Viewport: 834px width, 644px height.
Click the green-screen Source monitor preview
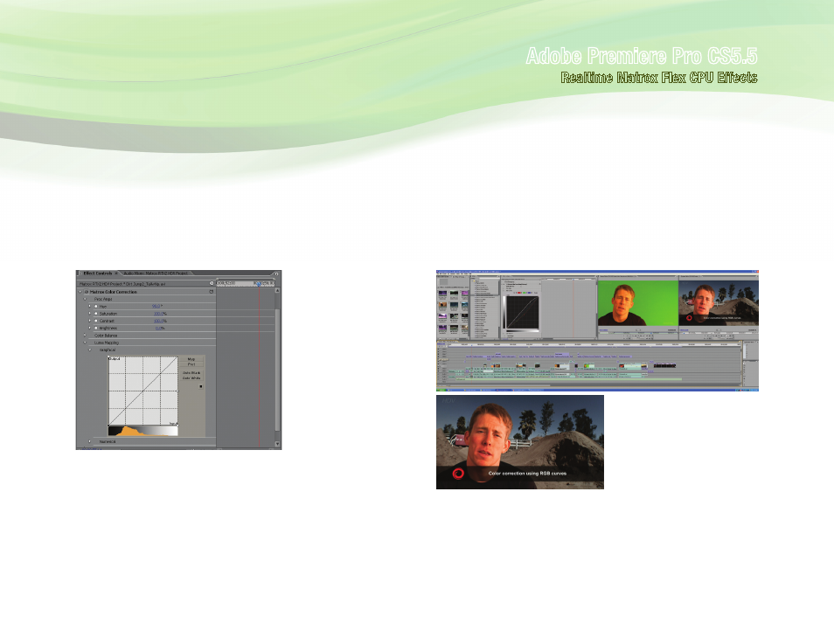tap(637, 302)
